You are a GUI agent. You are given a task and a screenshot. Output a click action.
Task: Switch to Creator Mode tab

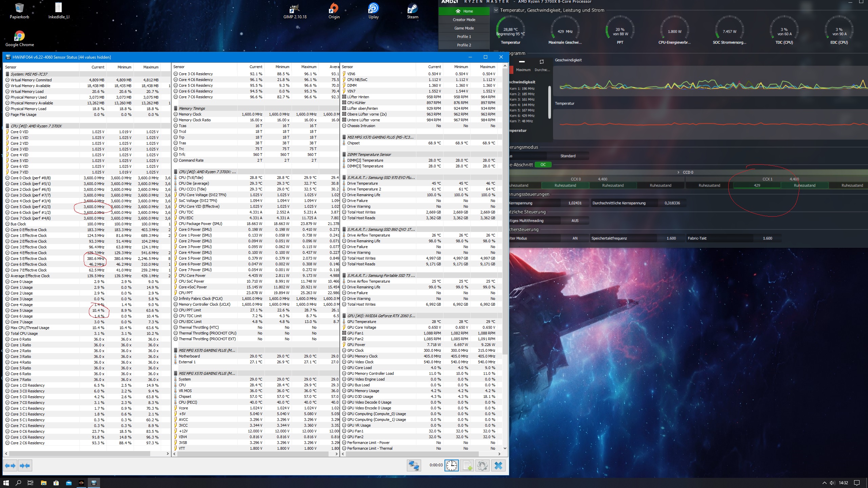click(x=464, y=20)
